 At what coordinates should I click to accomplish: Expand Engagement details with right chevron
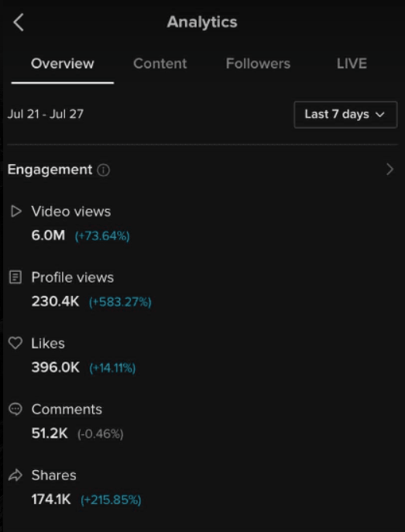click(x=390, y=170)
